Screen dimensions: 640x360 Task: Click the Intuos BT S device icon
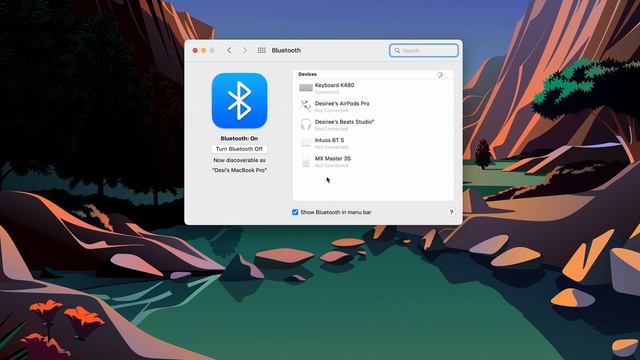tap(306, 142)
